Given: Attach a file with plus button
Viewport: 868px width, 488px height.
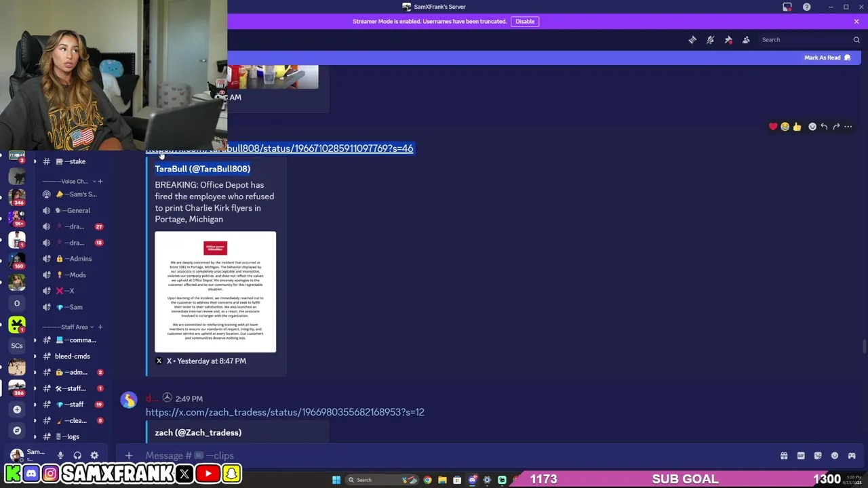Looking at the screenshot, I should (129, 455).
